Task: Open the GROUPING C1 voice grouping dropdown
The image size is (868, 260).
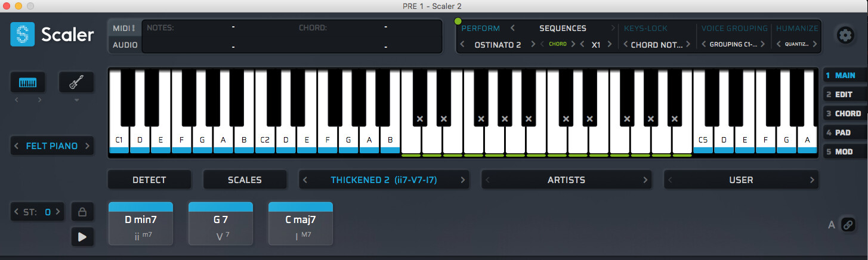Action: [734, 45]
